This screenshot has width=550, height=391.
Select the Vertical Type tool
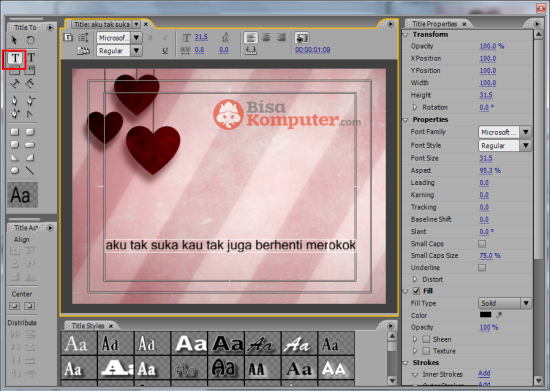[31, 58]
